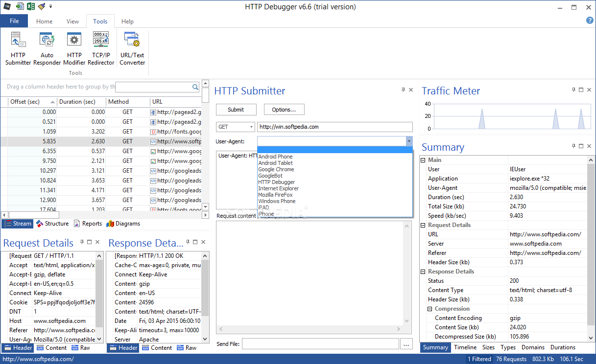Collapse the Response Details section in Summary
596x364 pixels.
(423, 272)
